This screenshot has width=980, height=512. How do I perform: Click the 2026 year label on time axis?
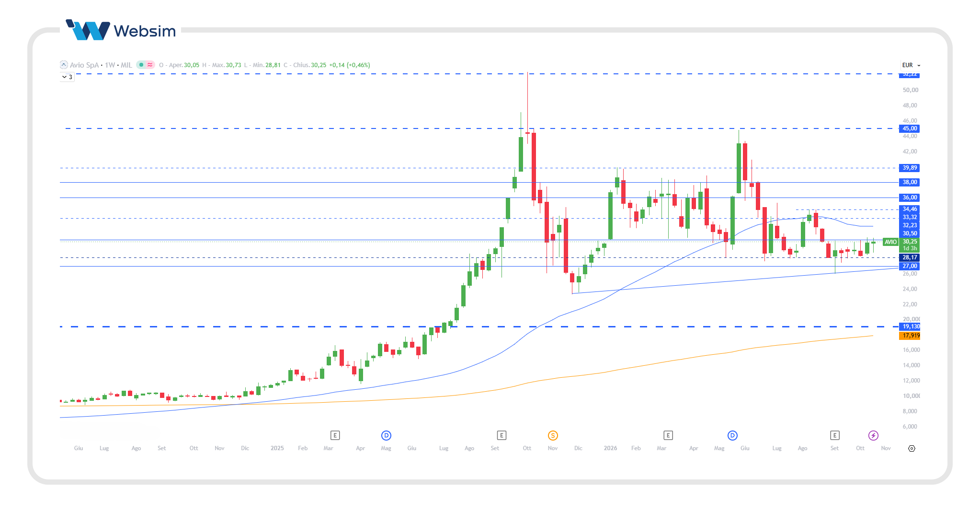tap(610, 448)
